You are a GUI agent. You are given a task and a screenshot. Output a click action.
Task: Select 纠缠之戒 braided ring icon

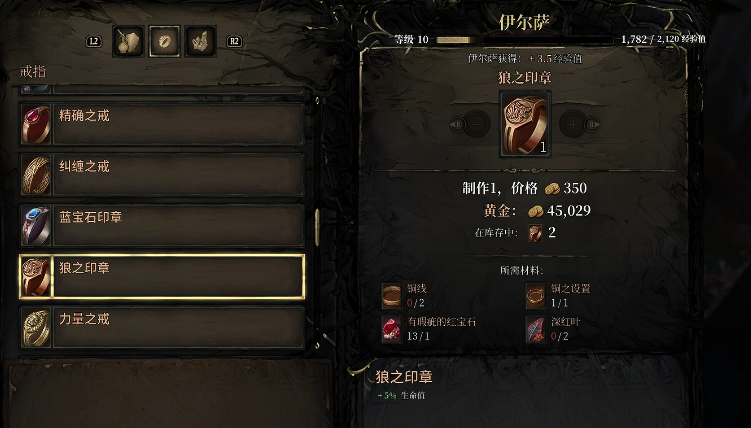pyautogui.click(x=36, y=175)
